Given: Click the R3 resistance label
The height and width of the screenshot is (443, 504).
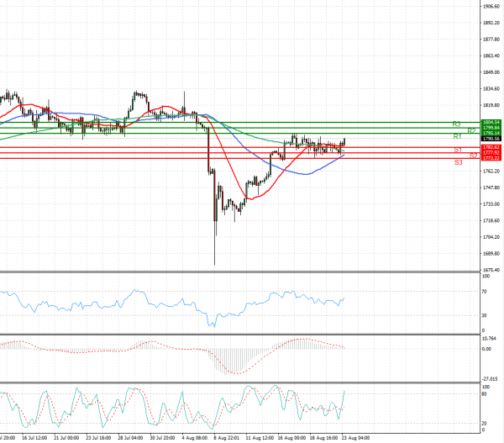Looking at the screenshot, I should [x=456, y=124].
